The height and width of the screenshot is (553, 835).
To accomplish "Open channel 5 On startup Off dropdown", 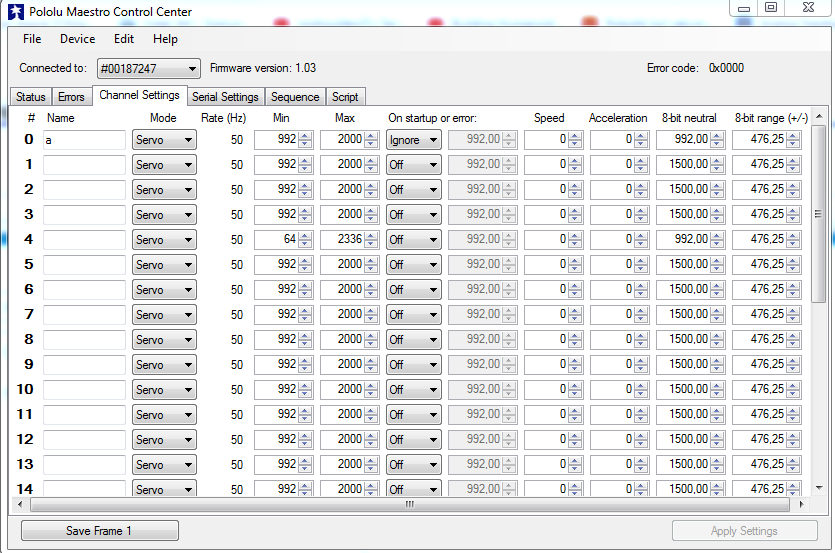I will pyautogui.click(x=414, y=265).
